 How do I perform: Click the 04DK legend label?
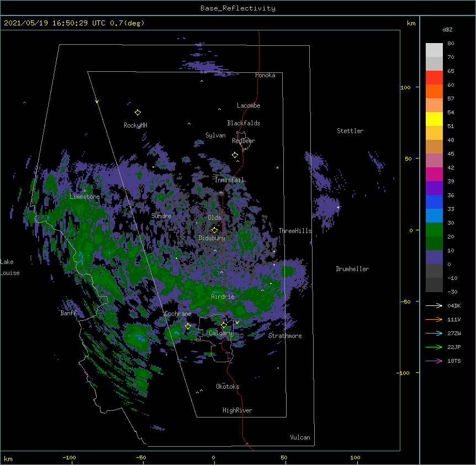[454, 305]
